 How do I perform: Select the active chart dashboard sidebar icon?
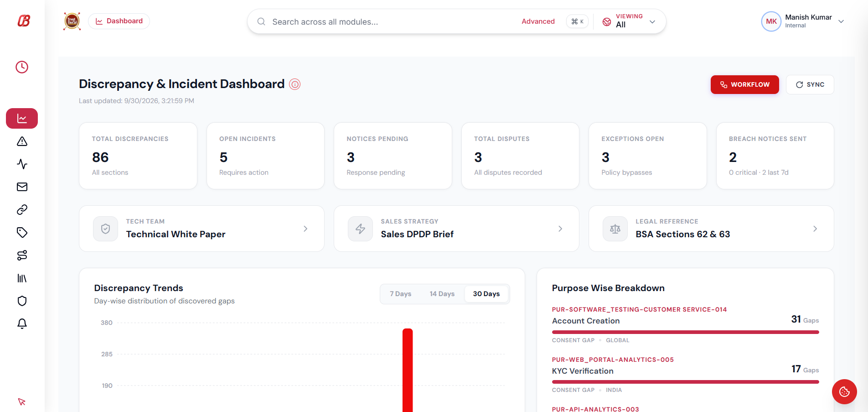tap(22, 119)
